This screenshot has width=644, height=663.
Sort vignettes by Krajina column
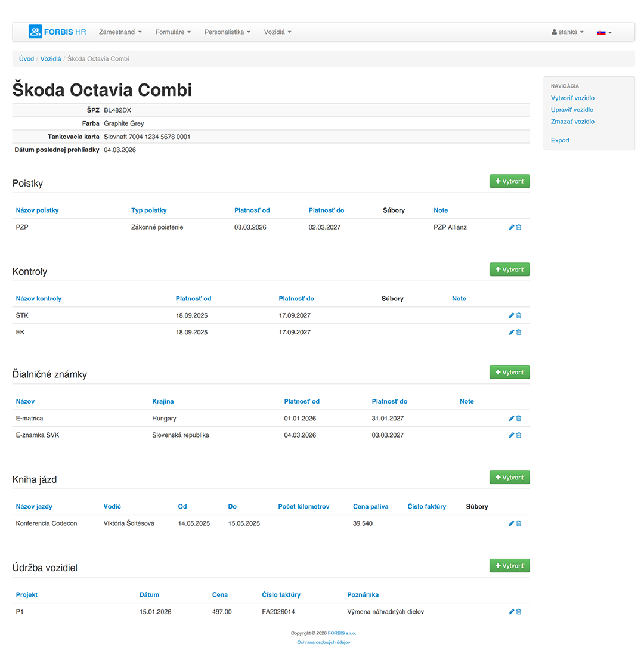click(163, 402)
